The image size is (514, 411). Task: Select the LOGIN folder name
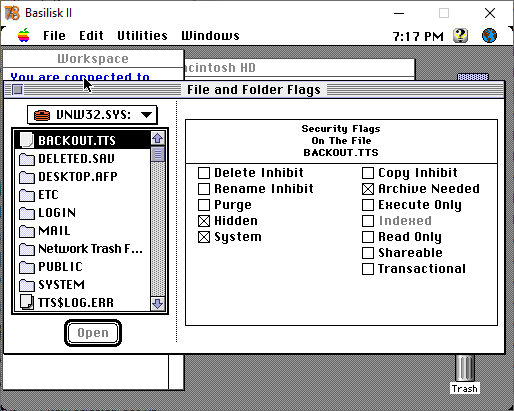pos(57,213)
